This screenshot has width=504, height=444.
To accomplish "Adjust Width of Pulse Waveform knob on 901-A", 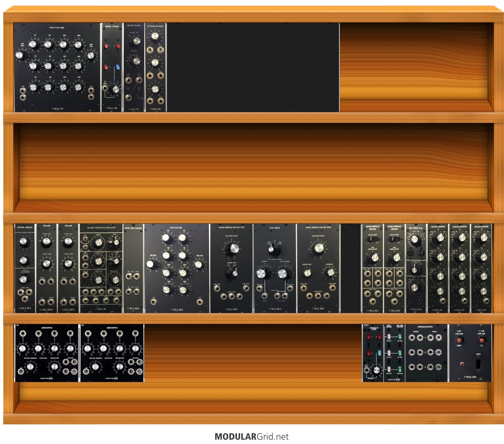I will coord(24,279).
